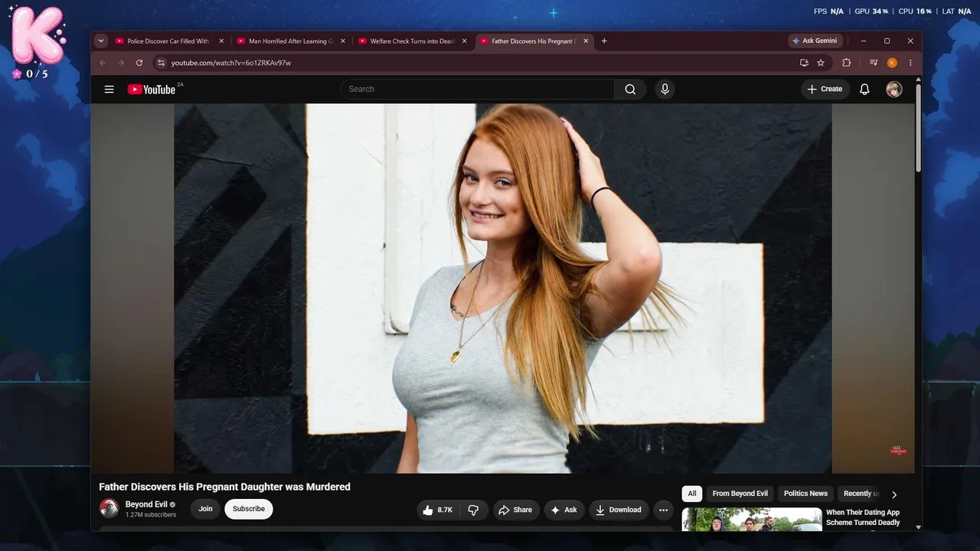
Task: Open a new browser tab
Action: tap(604, 41)
